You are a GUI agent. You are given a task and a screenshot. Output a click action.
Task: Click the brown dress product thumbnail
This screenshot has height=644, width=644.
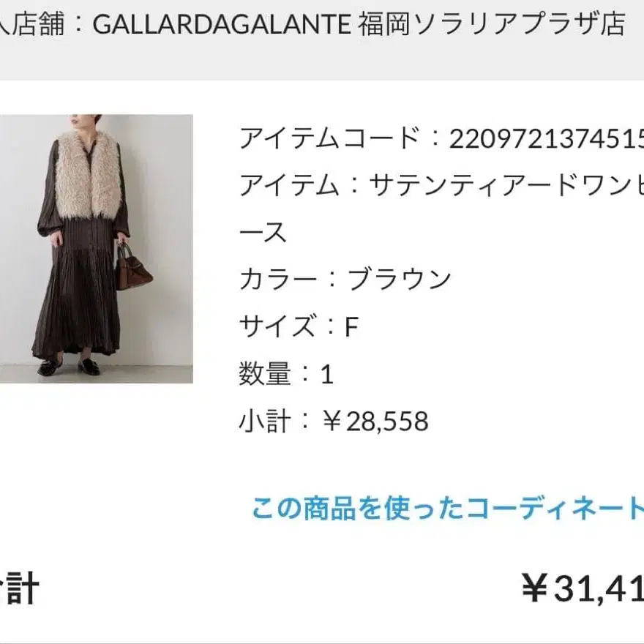[96, 249]
